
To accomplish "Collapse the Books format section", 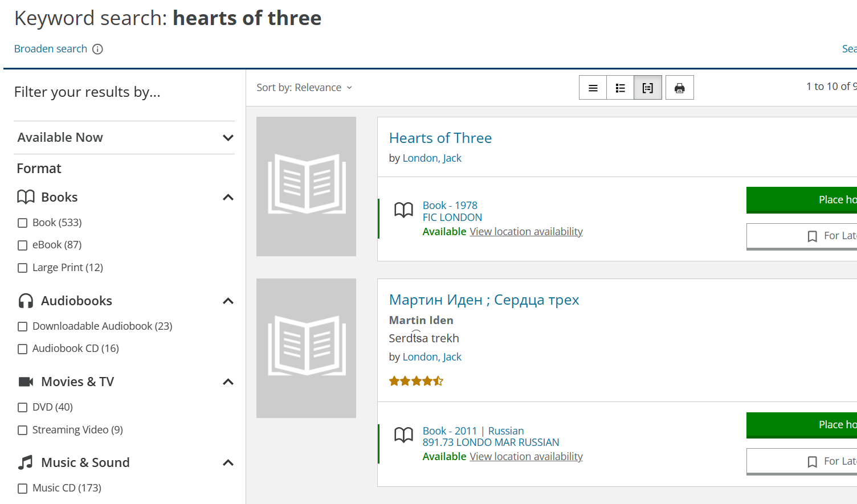I will [228, 198].
